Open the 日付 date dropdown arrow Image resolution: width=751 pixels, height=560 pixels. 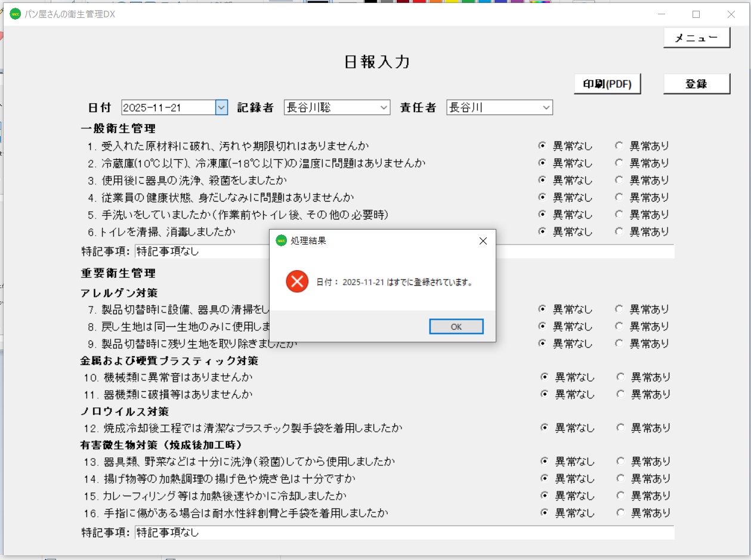221,107
